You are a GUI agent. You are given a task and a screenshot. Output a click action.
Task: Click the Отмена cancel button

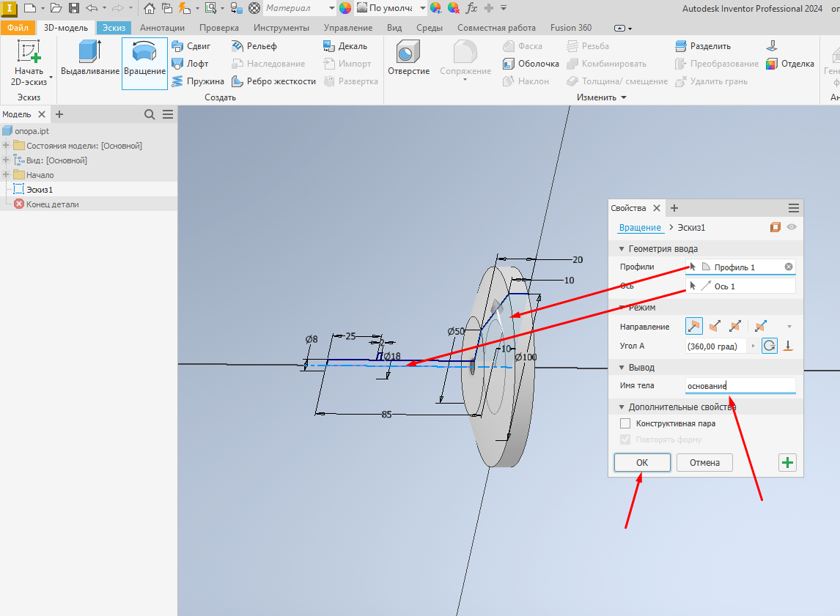(x=704, y=462)
